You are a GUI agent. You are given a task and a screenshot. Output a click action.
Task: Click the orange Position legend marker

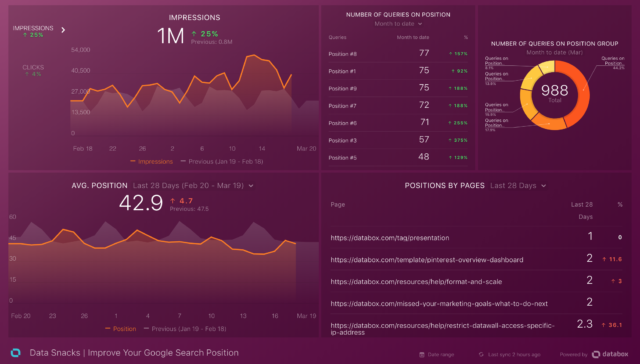[x=107, y=328]
